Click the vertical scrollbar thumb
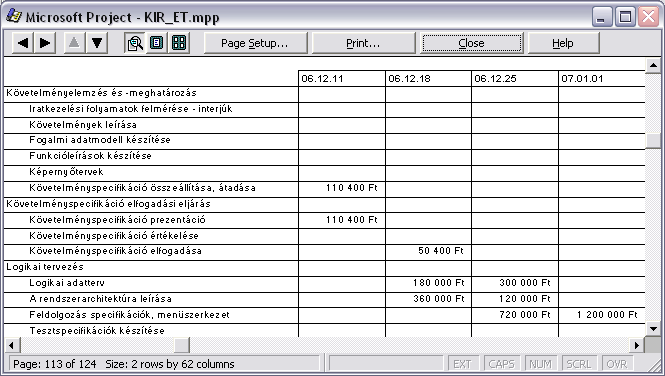This screenshot has height=376, width=665. tap(653, 141)
